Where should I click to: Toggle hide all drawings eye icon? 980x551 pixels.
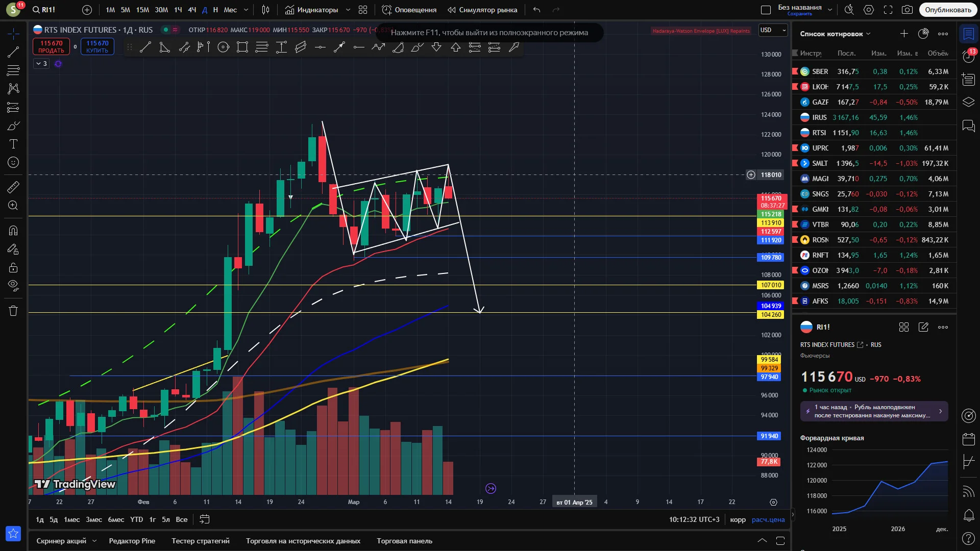coord(13,285)
